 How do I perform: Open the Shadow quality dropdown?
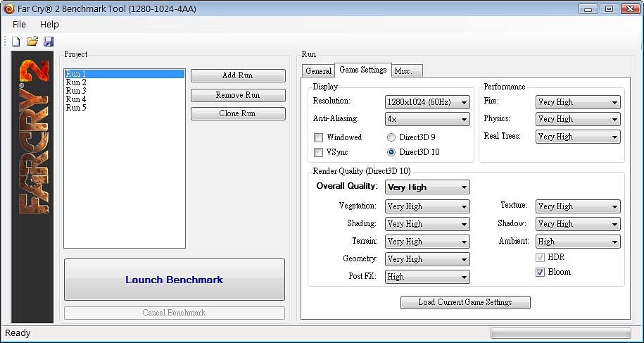coord(578,224)
